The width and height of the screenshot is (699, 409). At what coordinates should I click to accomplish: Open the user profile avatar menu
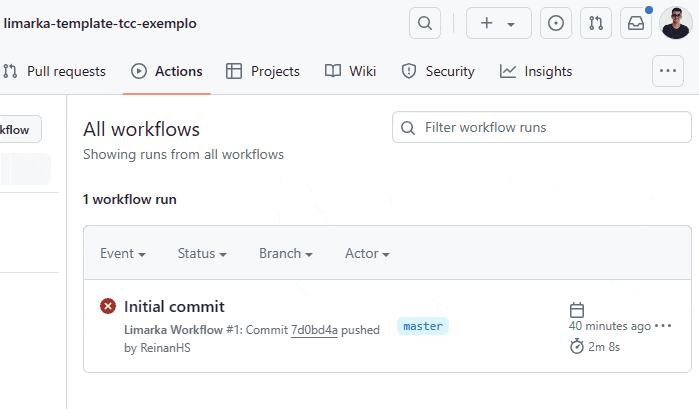676,23
